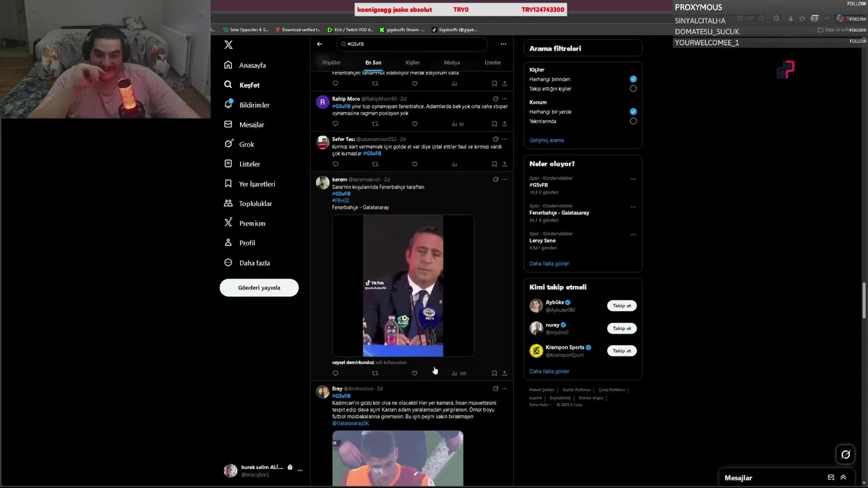Open the #FBvGS hashtag in kerem's post
This screenshot has height=488, width=868.
pyautogui.click(x=340, y=201)
